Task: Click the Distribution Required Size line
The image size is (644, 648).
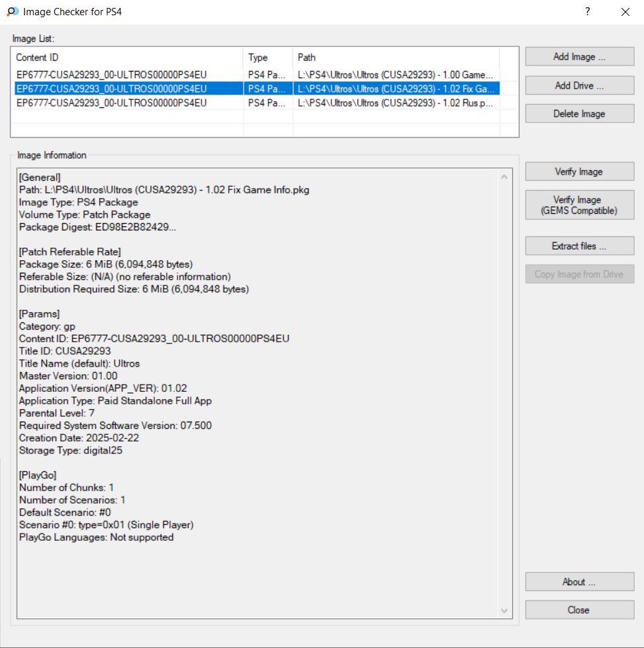Action: click(x=134, y=289)
